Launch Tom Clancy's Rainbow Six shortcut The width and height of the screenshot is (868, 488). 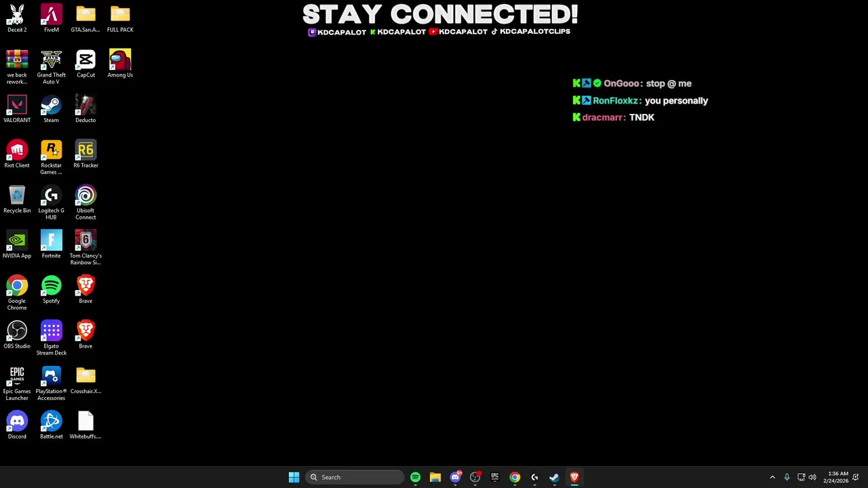click(x=85, y=247)
